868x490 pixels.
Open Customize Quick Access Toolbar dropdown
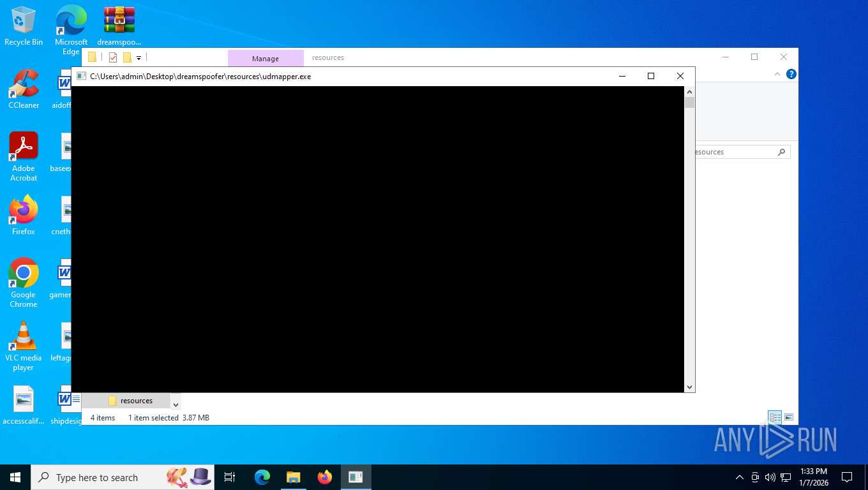click(x=138, y=58)
